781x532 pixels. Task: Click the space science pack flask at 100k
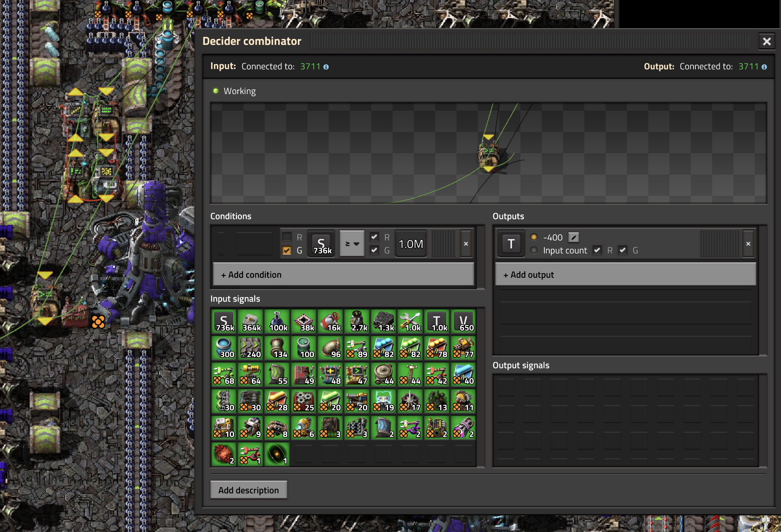click(277, 321)
